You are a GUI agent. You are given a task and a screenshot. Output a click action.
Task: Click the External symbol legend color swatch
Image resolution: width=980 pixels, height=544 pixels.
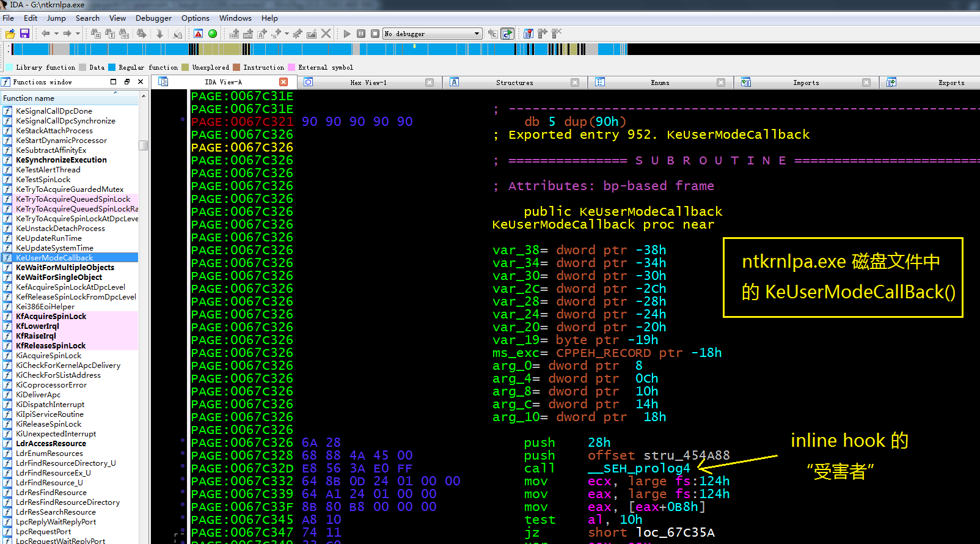click(291, 67)
